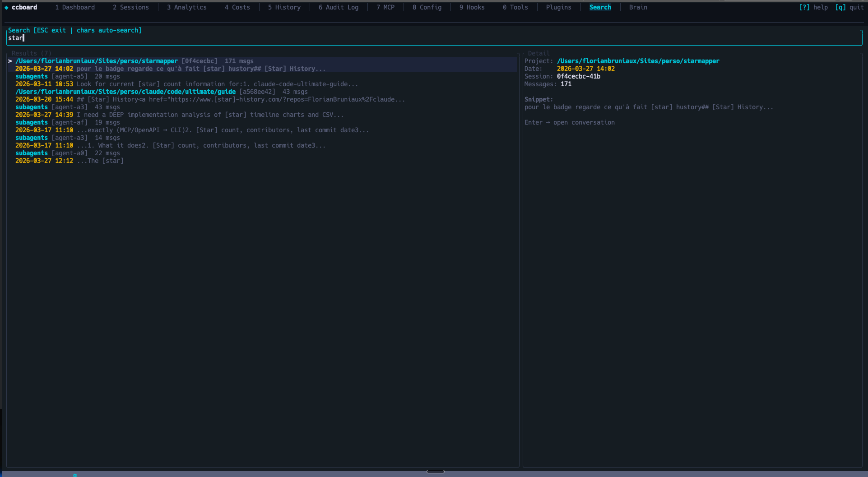Select subagents [agent-a5] 20 msgs result
Screen dimensions: 868x477
click(x=68, y=76)
